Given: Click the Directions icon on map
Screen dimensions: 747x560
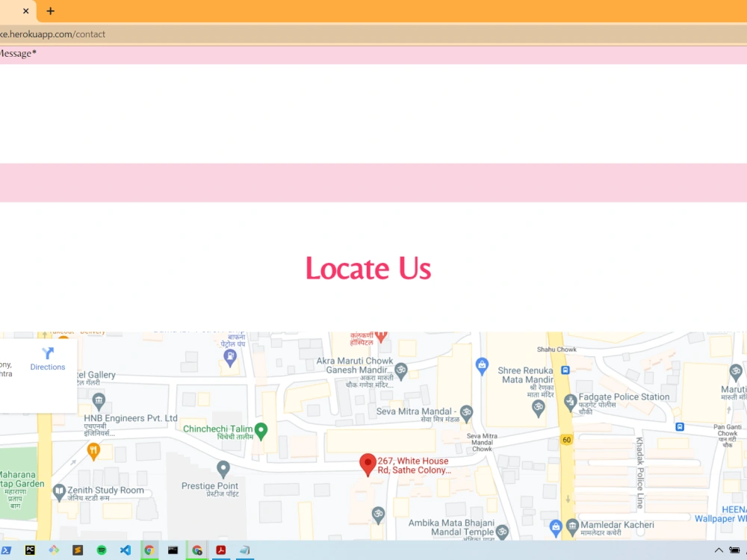Looking at the screenshot, I should pyautogui.click(x=48, y=353).
